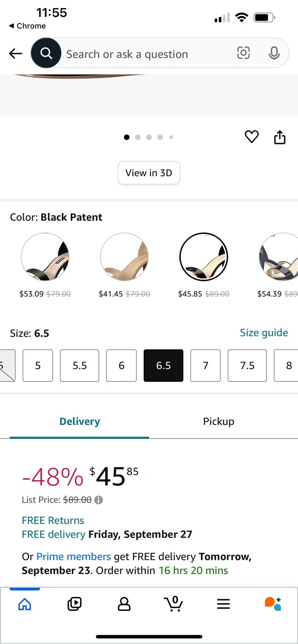Open the hamburger menu icon
298x644 pixels.
coord(223,604)
